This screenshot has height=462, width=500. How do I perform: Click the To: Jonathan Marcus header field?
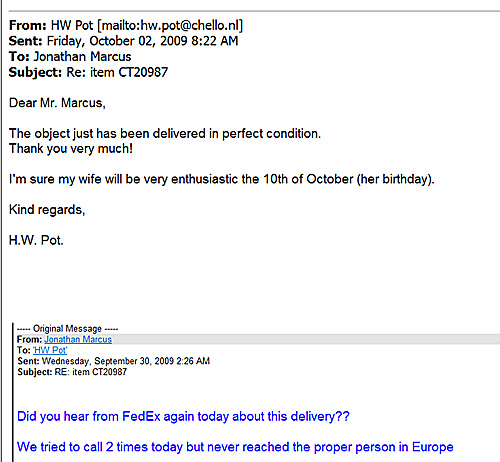coord(70,56)
